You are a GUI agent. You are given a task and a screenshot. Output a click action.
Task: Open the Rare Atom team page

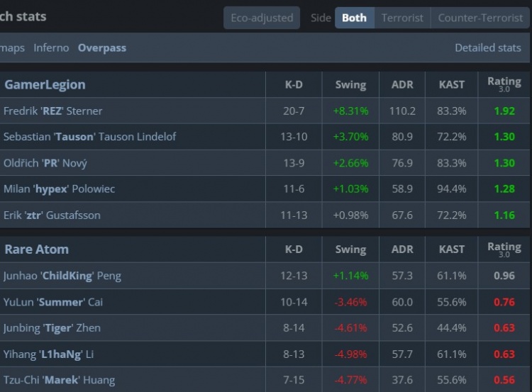(x=36, y=250)
